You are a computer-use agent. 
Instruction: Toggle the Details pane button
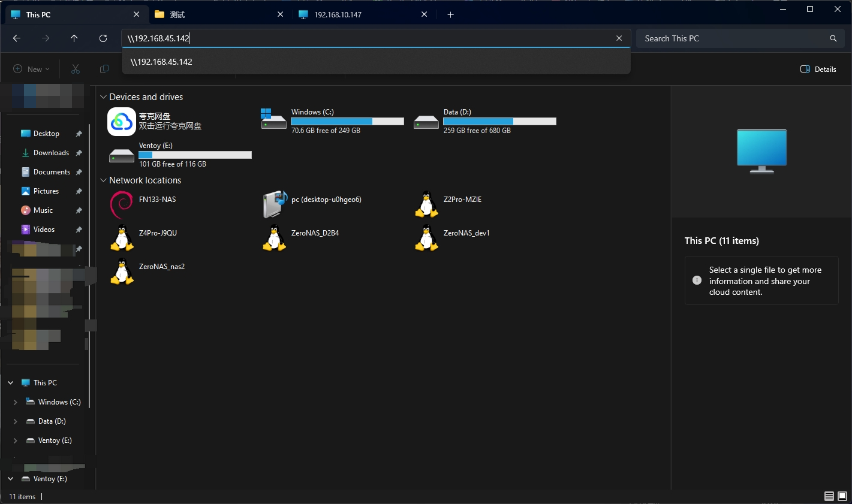[x=818, y=69]
